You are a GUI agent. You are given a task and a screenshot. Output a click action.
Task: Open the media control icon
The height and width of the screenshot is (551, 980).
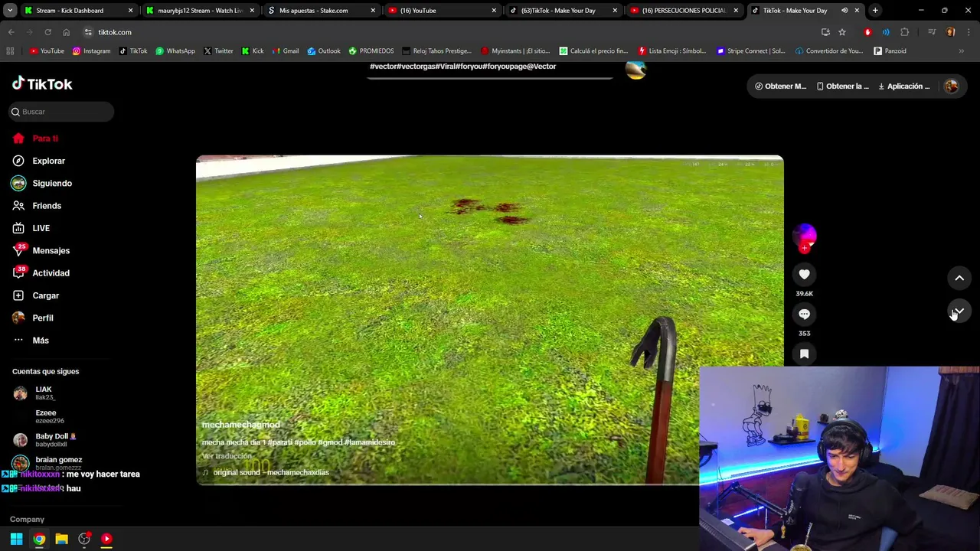(x=932, y=32)
